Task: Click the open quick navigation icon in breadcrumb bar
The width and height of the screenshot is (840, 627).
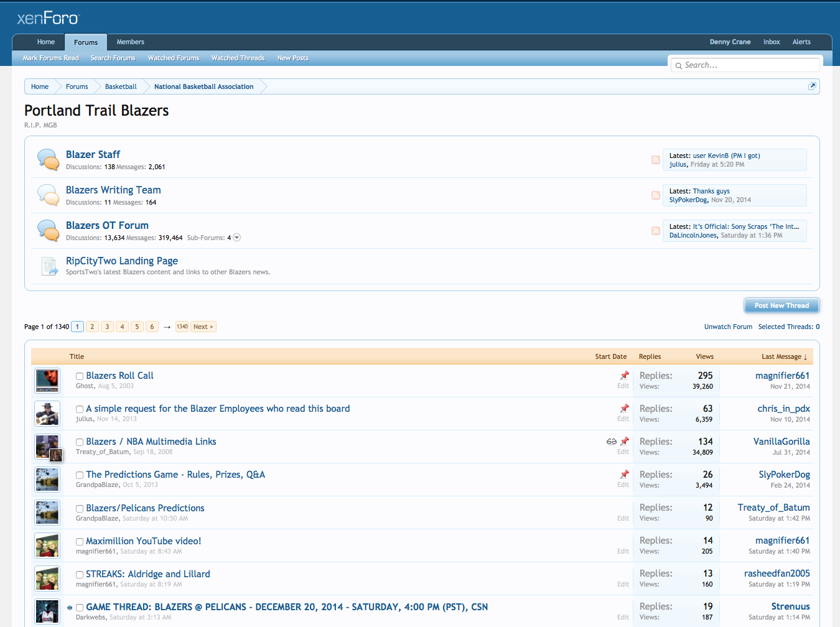Action: 811,86
